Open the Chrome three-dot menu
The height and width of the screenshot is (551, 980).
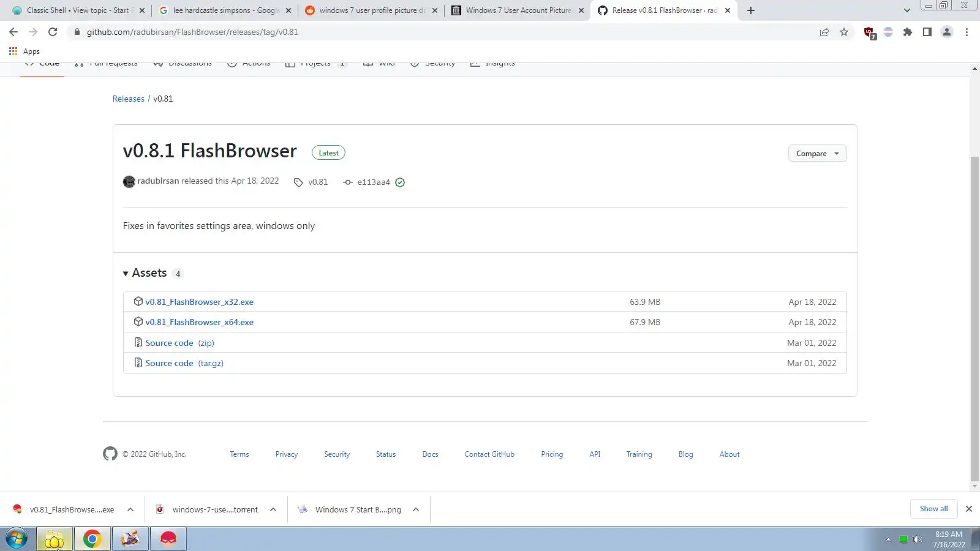coord(967,32)
